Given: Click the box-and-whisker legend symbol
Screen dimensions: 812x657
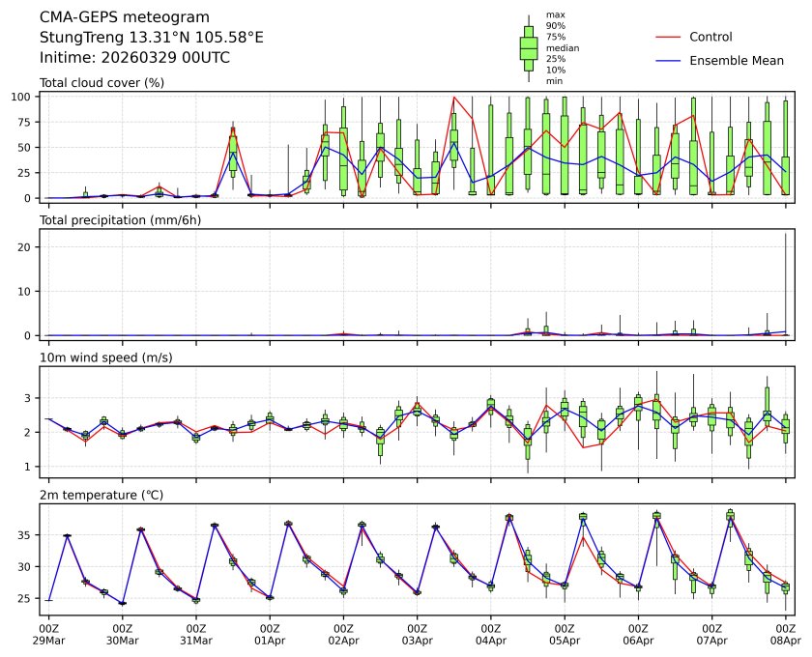Looking at the screenshot, I should coord(528,48).
